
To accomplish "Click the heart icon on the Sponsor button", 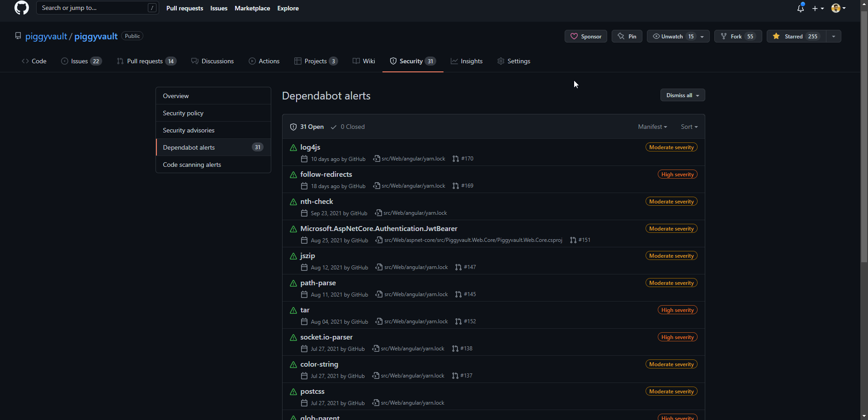I will pos(575,37).
